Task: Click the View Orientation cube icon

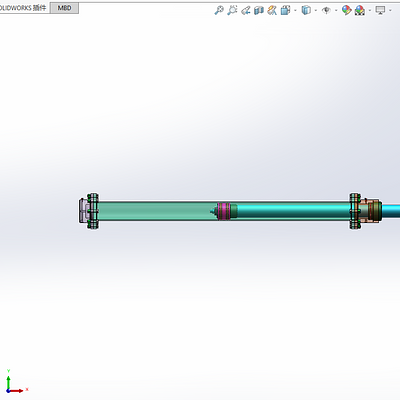Action: (285, 10)
